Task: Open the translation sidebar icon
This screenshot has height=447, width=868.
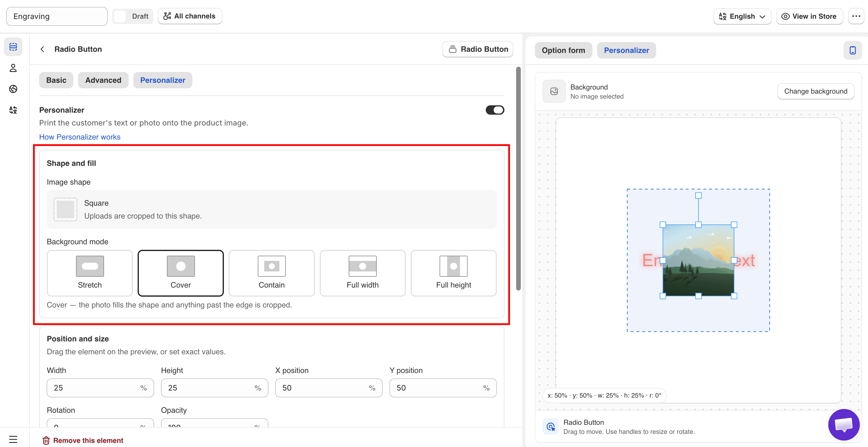Action: point(13,110)
